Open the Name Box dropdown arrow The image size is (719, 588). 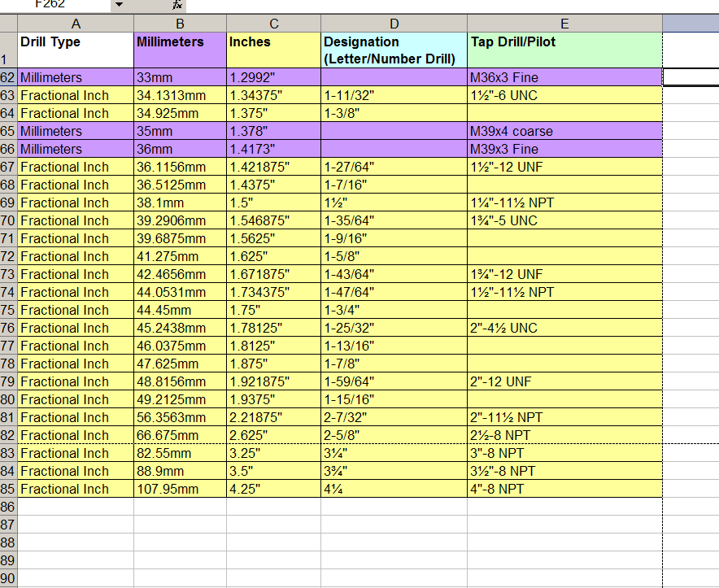click(119, 5)
